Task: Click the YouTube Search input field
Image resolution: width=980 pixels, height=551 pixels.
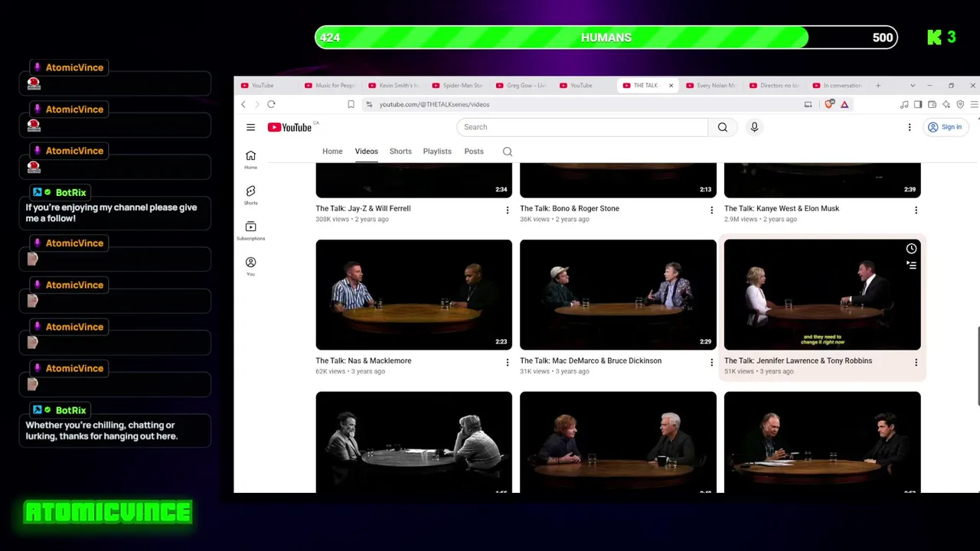Action: coord(582,127)
